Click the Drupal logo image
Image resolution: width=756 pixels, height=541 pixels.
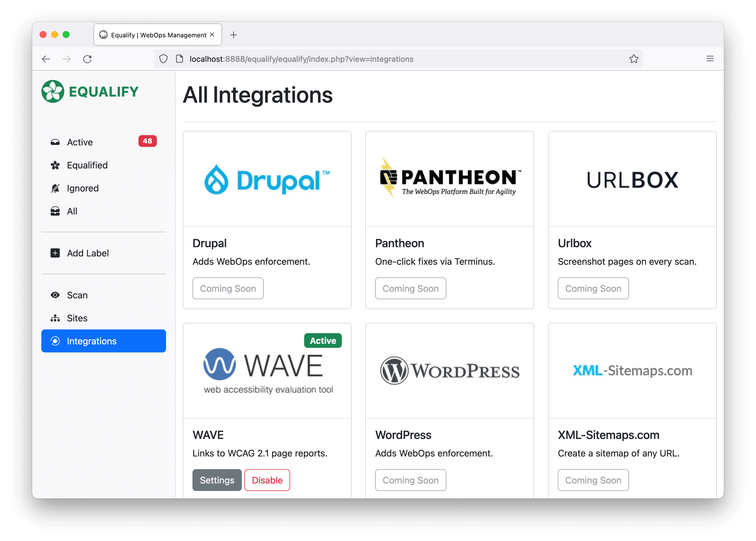[267, 180]
